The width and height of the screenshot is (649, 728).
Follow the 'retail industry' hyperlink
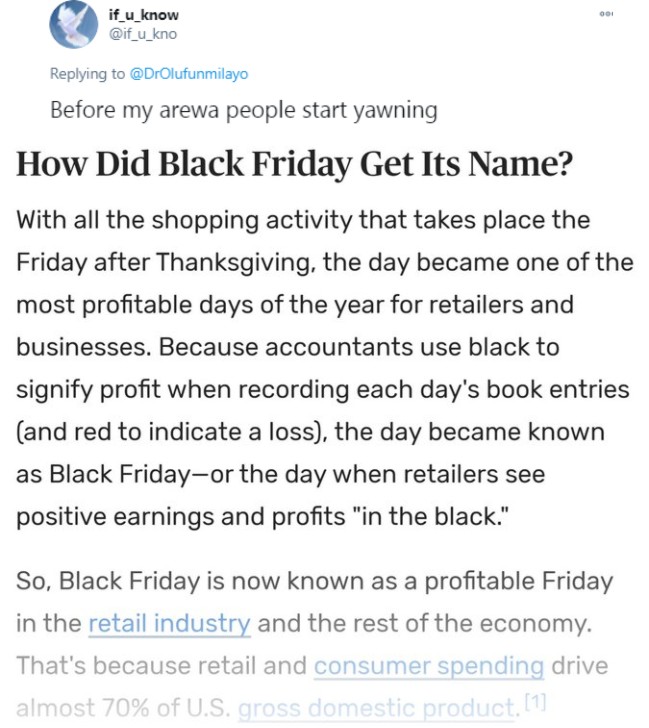point(169,623)
